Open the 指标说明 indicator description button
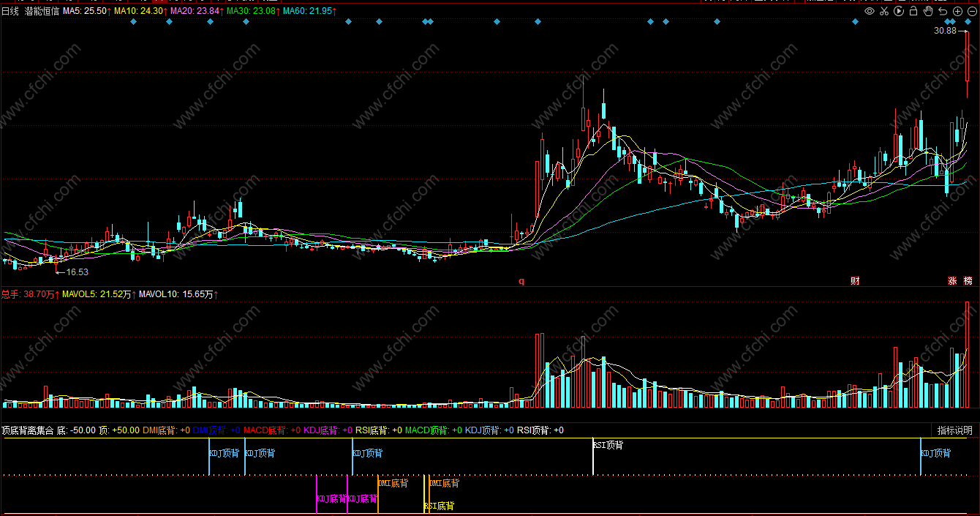980x516 pixels. tap(955, 430)
